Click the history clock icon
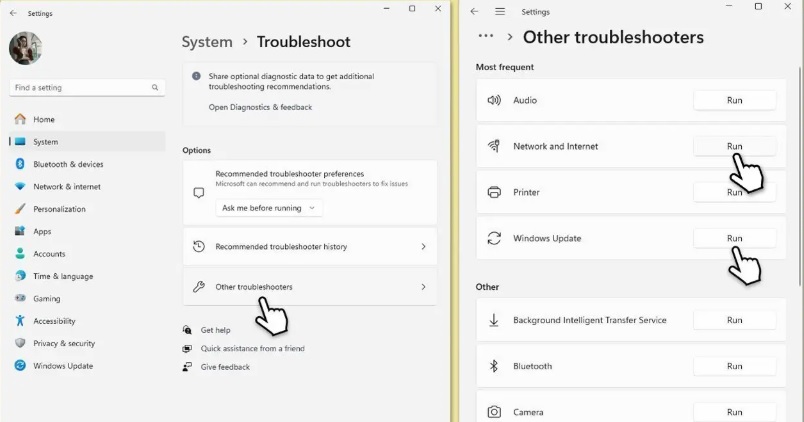This screenshot has height=422, width=804. pyautogui.click(x=199, y=246)
